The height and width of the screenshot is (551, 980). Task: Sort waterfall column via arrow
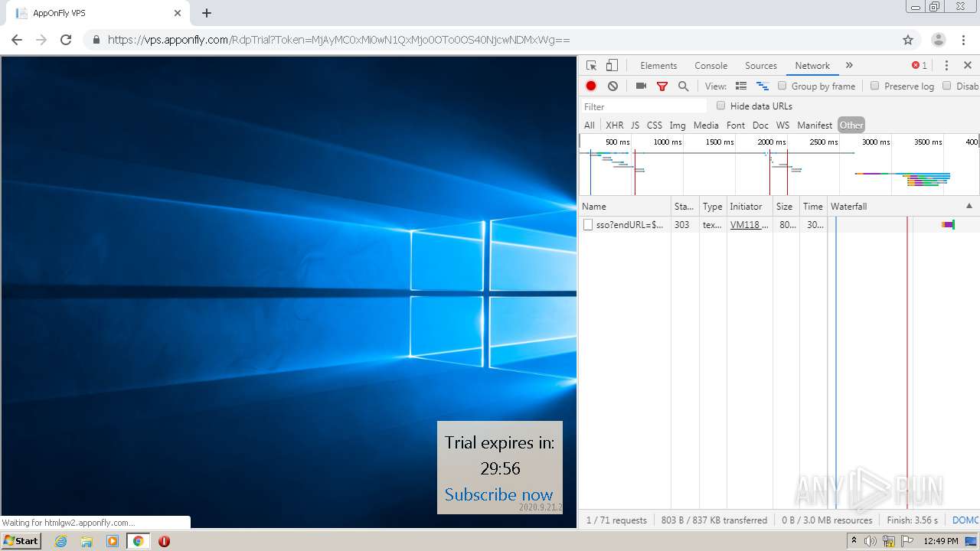coord(969,206)
